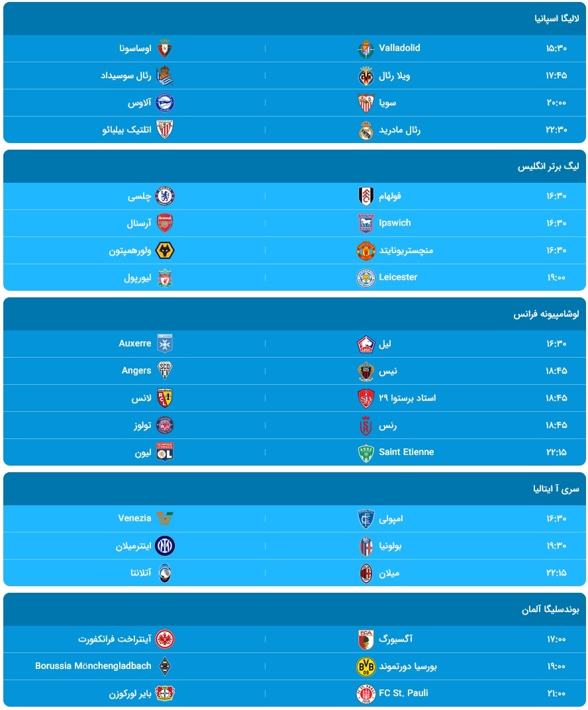Click the Olympique Lyon logo

(x=165, y=452)
